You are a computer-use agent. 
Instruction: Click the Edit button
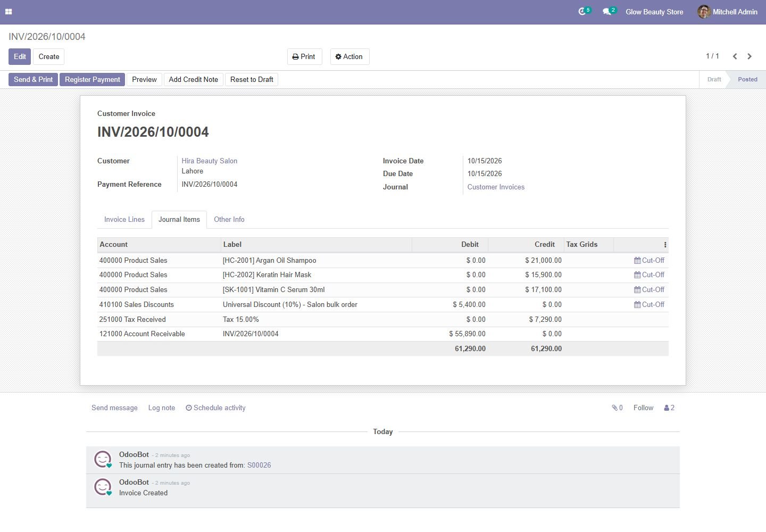(x=20, y=57)
